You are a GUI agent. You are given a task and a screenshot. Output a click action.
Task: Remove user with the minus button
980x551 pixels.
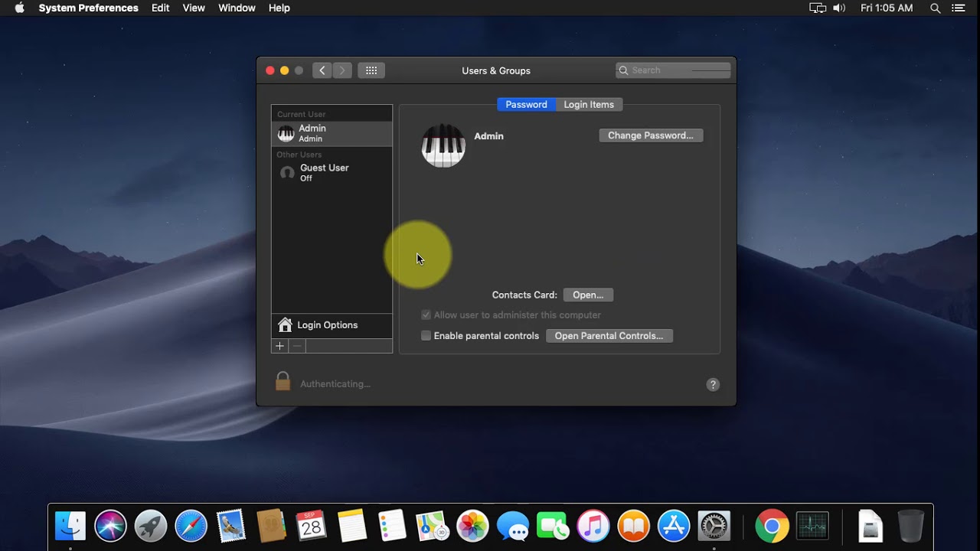pyautogui.click(x=297, y=346)
